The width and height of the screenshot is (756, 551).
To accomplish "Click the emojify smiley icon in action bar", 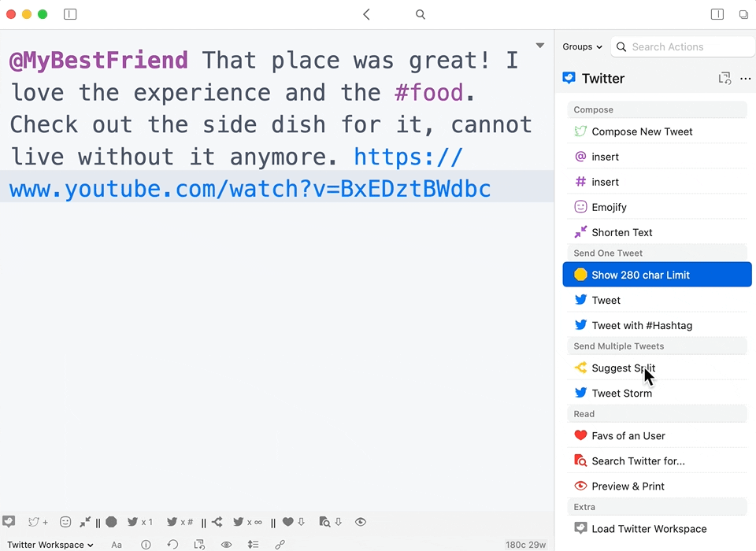I will (x=65, y=522).
